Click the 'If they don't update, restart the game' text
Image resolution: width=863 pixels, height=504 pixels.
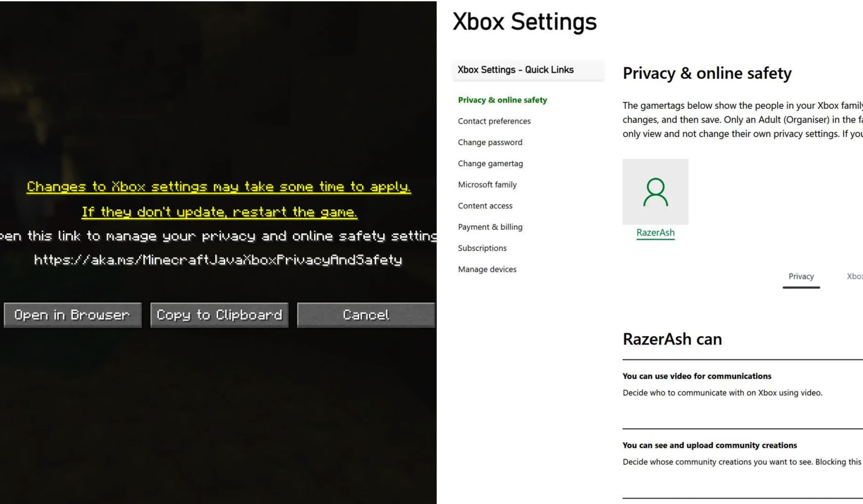220,212
